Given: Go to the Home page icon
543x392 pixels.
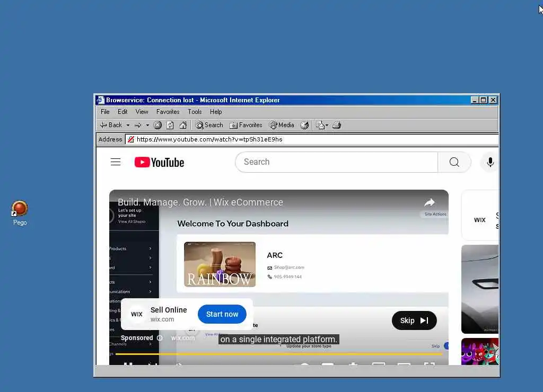Looking at the screenshot, I should pyautogui.click(x=183, y=125).
